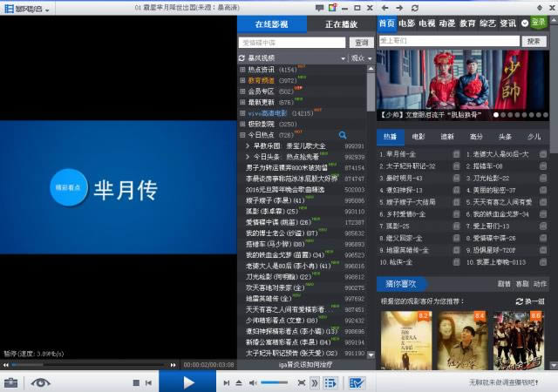Open the recommended poster rated 8.2
This screenshot has width=558, height=392.
[406, 341]
